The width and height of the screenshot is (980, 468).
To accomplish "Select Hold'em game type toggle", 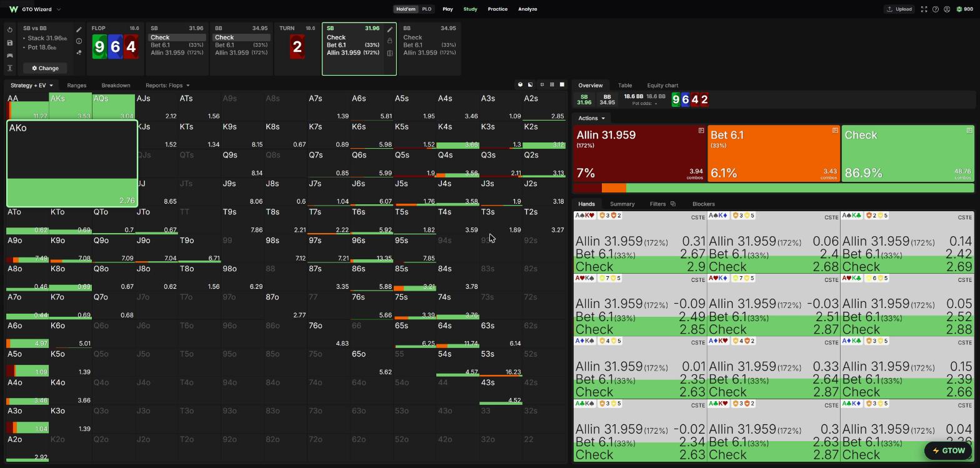I will tap(406, 9).
